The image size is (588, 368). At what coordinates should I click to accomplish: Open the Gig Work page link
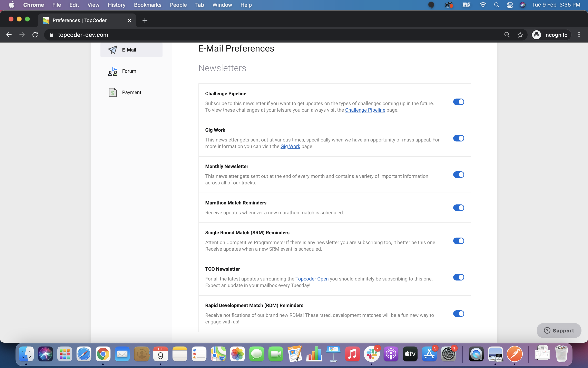[290, 146]
